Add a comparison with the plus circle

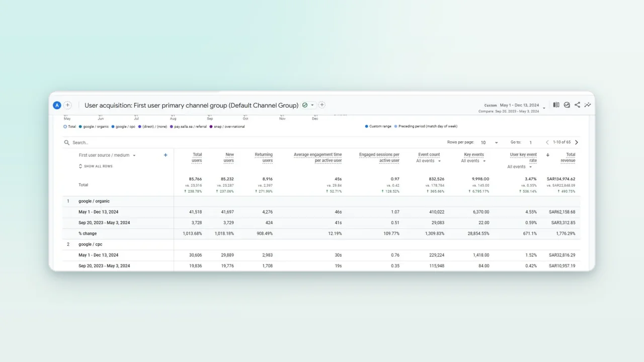[x=67, y=105]
